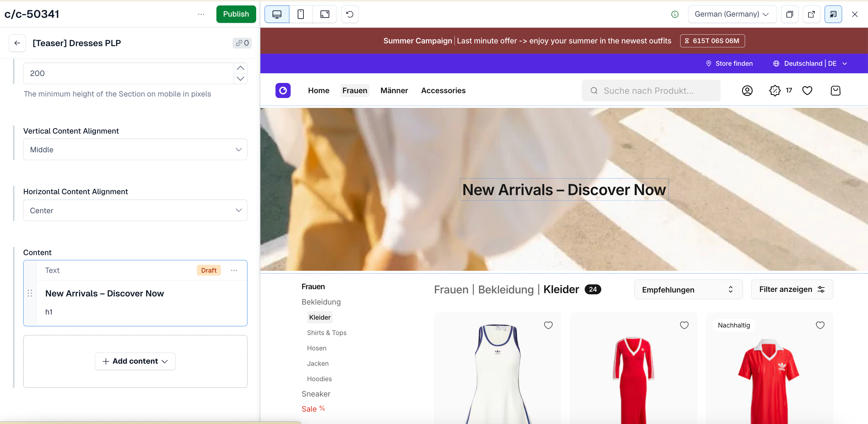868x424 pixels.
Task: Click the refresh preview icon
Action: pyautogui.click(x=350, y=14)
